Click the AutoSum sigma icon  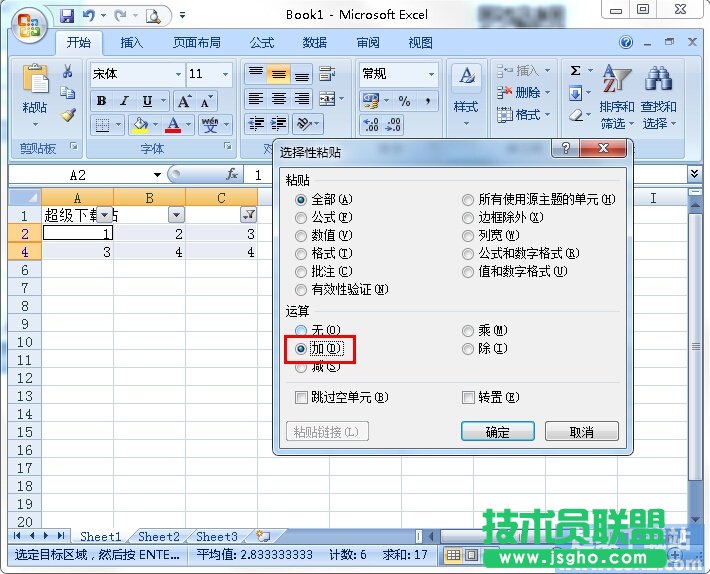tap(576, 71)
